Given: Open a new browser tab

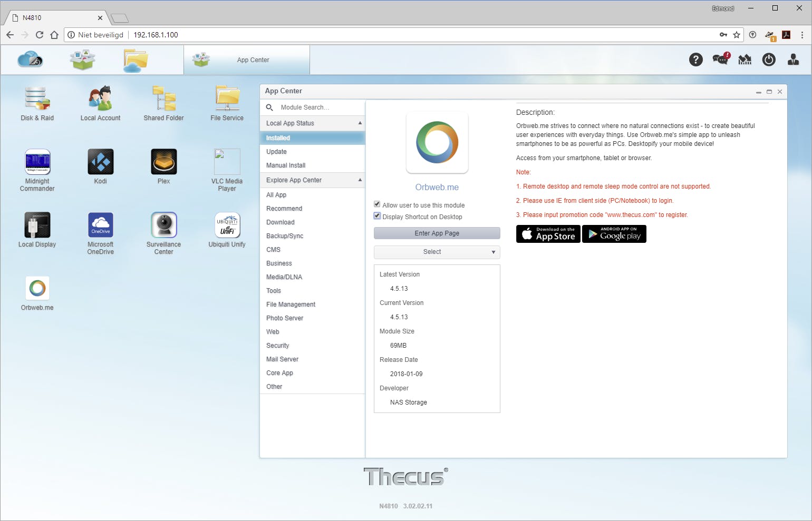Looking at the screenshot, I should coord(120,18).
